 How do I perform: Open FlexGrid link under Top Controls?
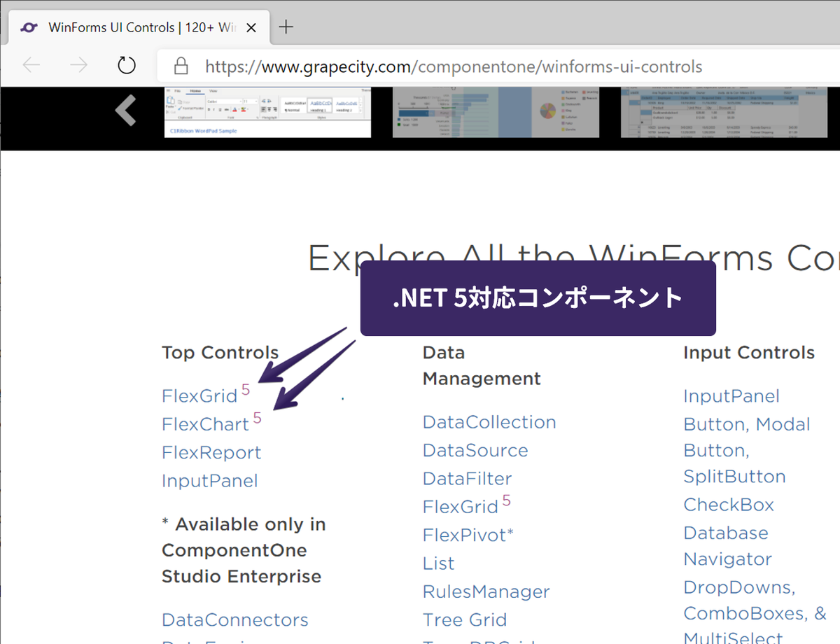pyautogui.click(x=199, y=395)
